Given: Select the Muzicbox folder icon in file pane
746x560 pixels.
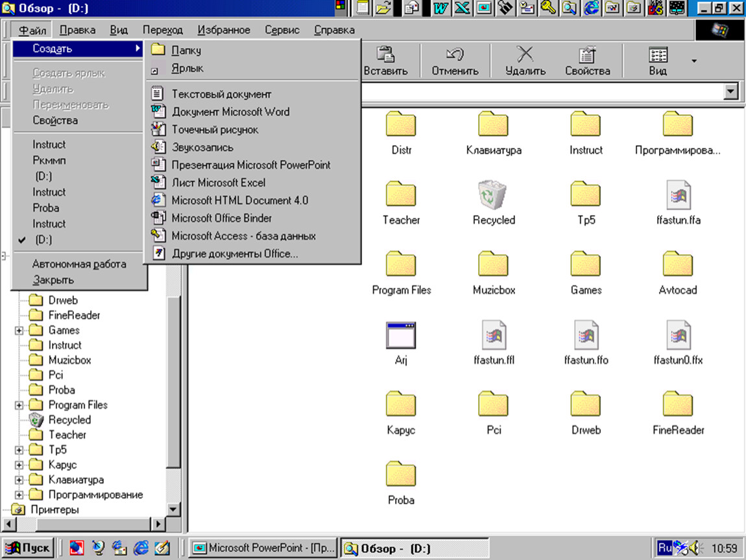Looking at the screenshot, I should [494, 264].
